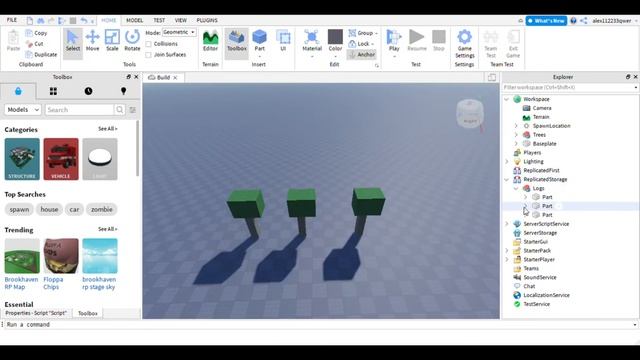Open the Color swatch picker
The height and width of the screenshot is (360, 640).
(x=335, y=41)
